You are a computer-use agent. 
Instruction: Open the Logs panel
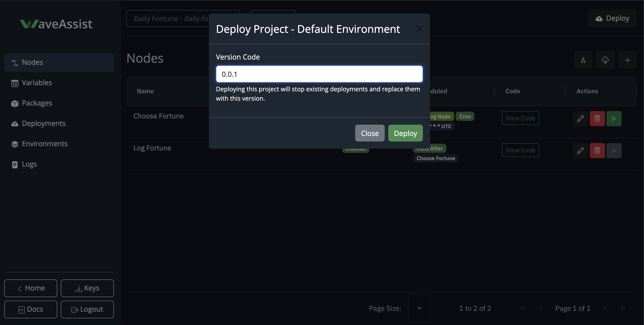(29, 164)
